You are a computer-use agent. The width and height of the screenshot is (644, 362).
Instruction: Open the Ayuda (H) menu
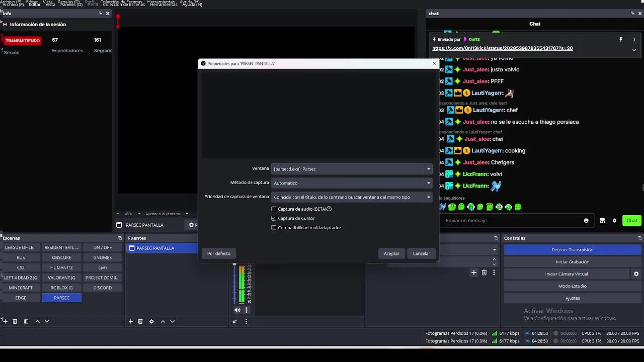point(192,4)
